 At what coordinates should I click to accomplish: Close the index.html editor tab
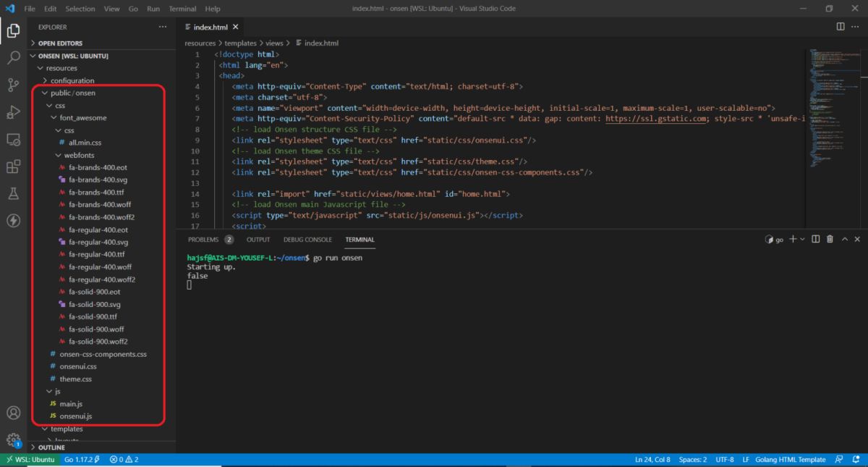[235, 27]
